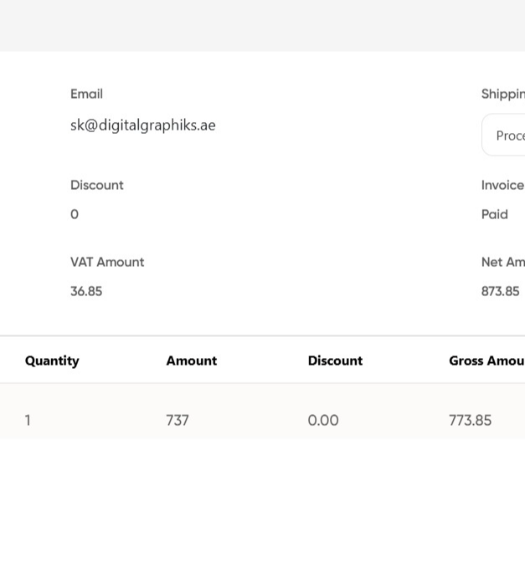Select quantity cell showing 1
This screenshot has width=525, height=578.
point(28,420)
